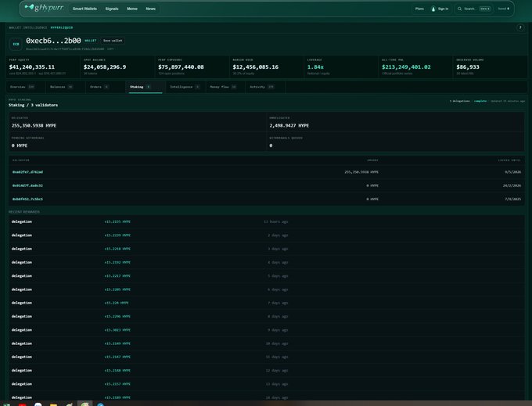Click the 1.84x leverage value
532x406 pixels.
coord(315,67)
